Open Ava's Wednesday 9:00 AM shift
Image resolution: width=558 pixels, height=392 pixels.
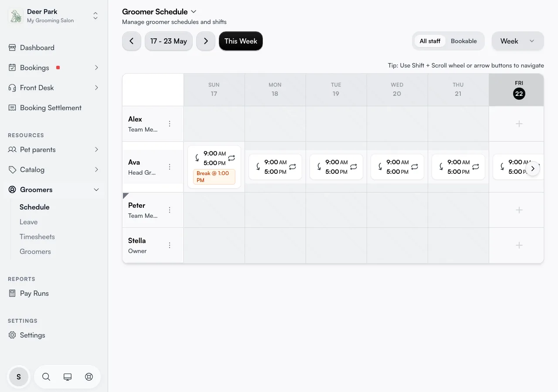(397, 167)
